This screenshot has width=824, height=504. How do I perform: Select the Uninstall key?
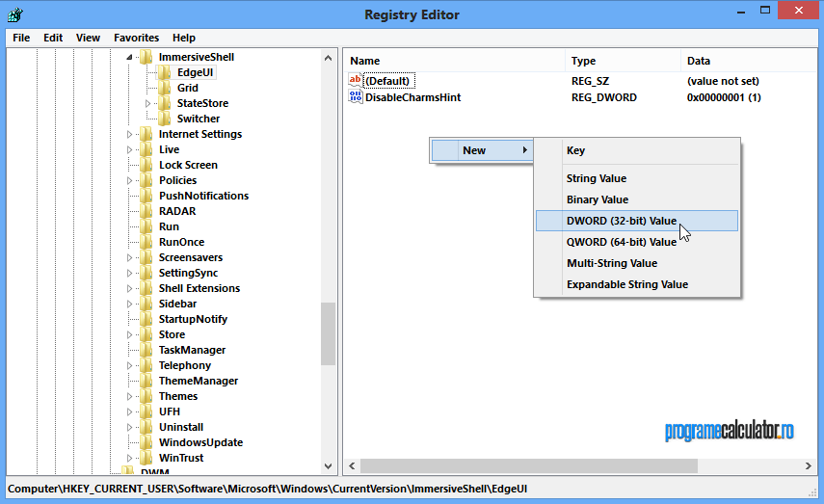pos(181,427)
